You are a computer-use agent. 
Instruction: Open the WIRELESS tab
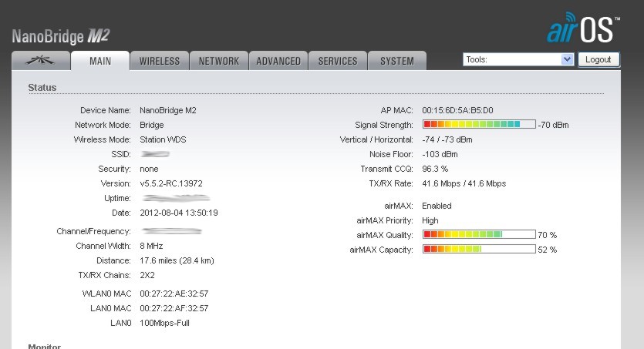160,61
